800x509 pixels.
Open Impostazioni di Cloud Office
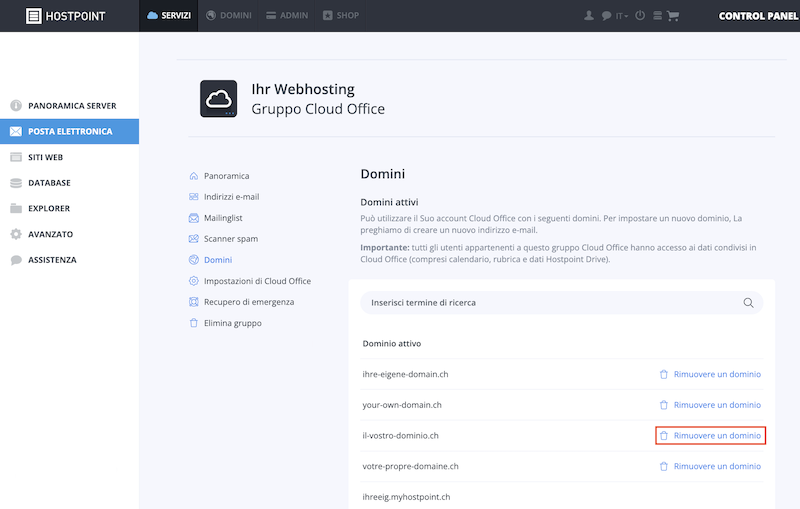pyautogui.click(x=257, y=281)
